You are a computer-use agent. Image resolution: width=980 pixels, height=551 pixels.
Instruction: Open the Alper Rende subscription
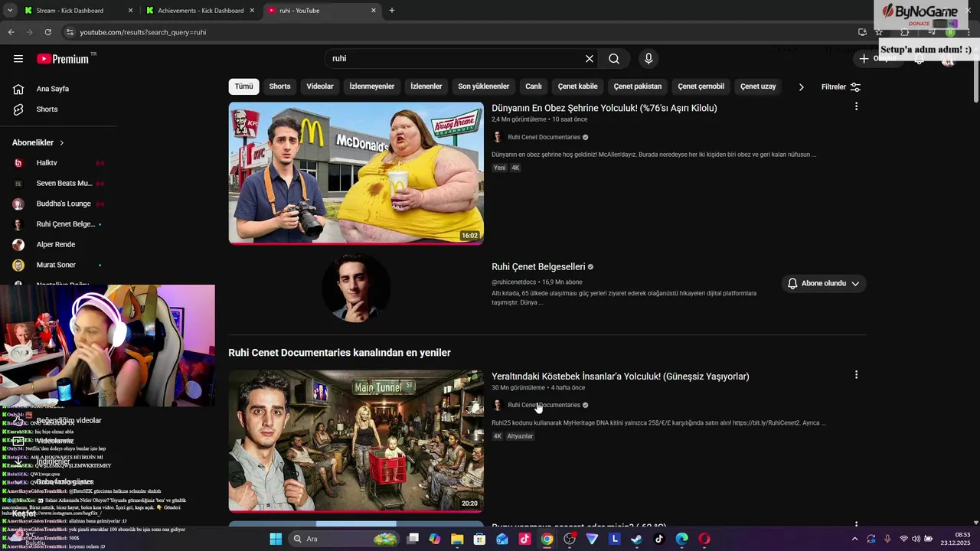[x=57, y=245]
